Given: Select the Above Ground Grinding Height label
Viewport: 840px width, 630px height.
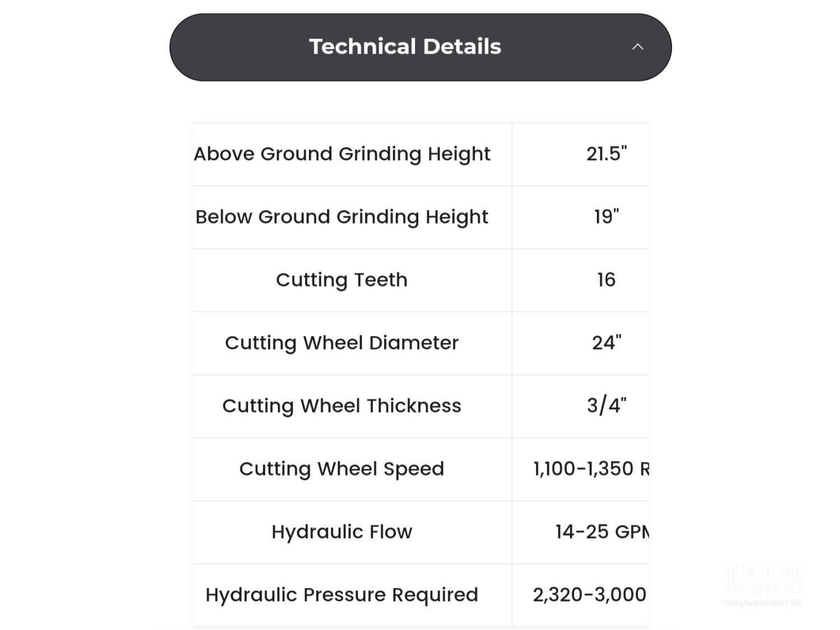Looking at the screenshot, I should pyautogui.click(x=342, y=154).
